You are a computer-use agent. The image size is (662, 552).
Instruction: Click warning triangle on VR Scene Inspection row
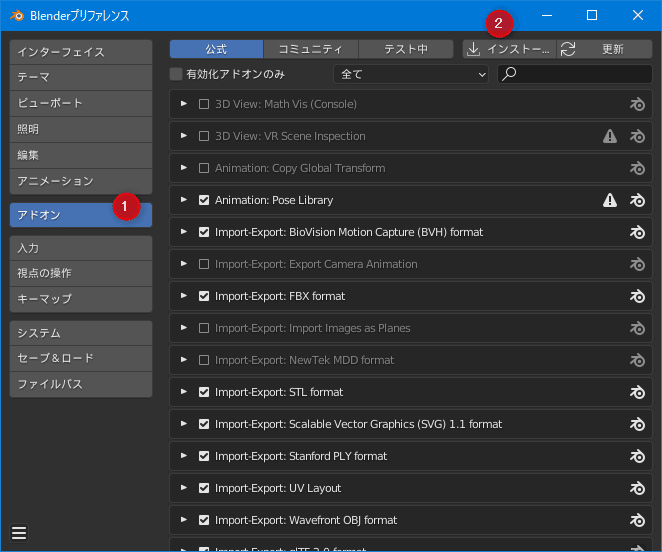click(610, 136)
